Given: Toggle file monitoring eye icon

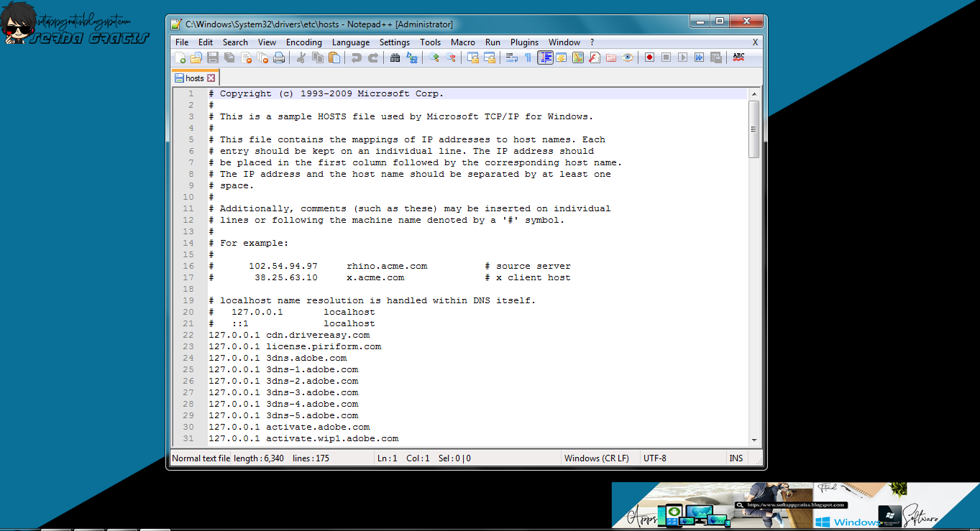Looking at the screenshot, I should coord(628,57).
